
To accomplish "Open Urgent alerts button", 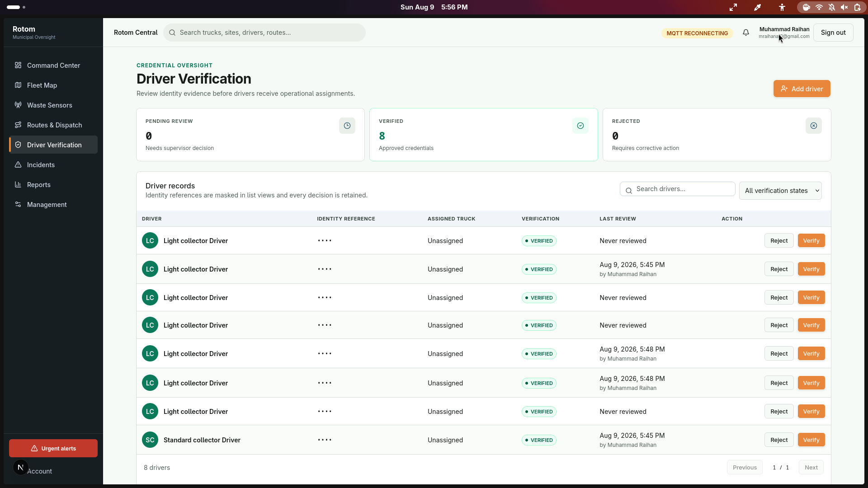I will click(53, 448).
